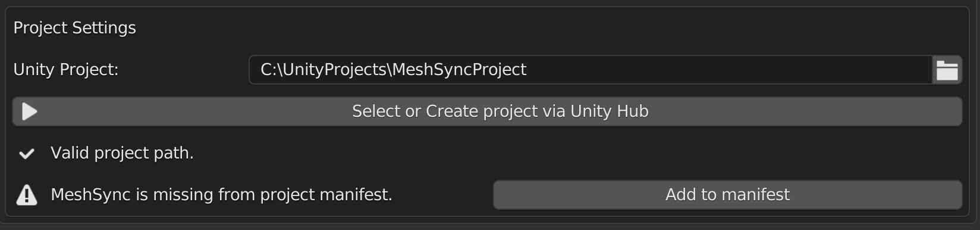980x230 pixels.
Task: Click the warning triangle icon for manifest
Action: [27, 195]
